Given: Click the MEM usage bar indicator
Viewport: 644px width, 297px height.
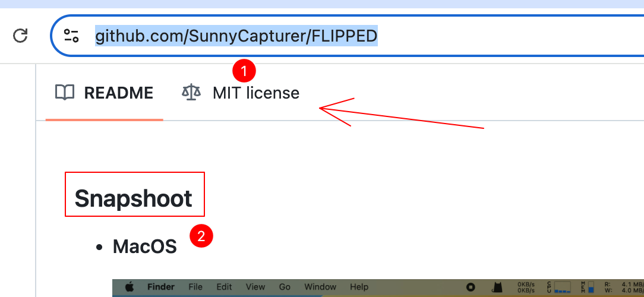Looking at the screenshot, I should point(588,287).
